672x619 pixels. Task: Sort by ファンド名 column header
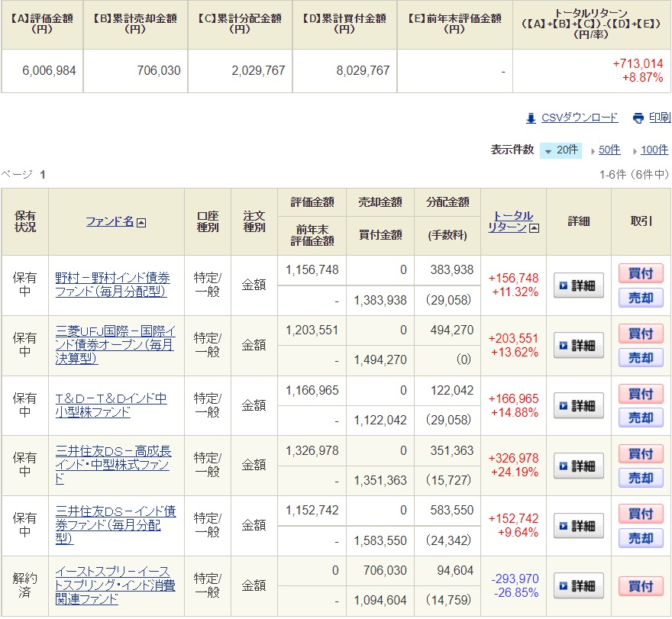[110, 221]
